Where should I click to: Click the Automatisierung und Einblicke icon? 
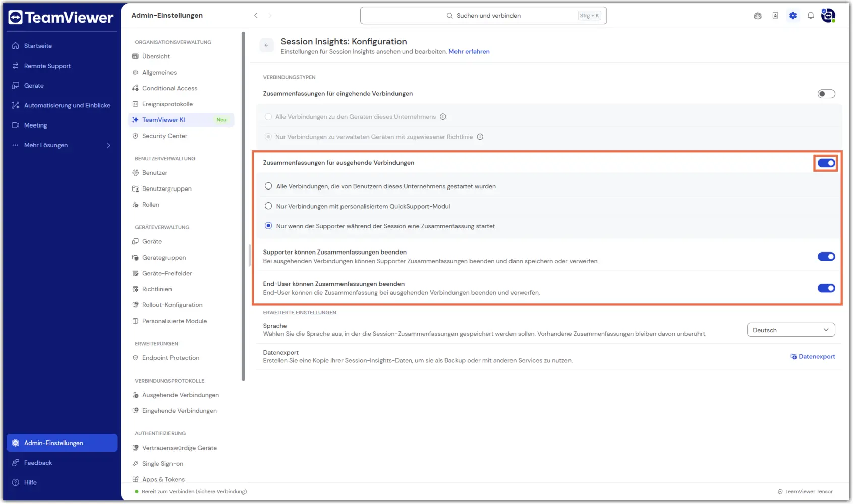tap(15, 105)
